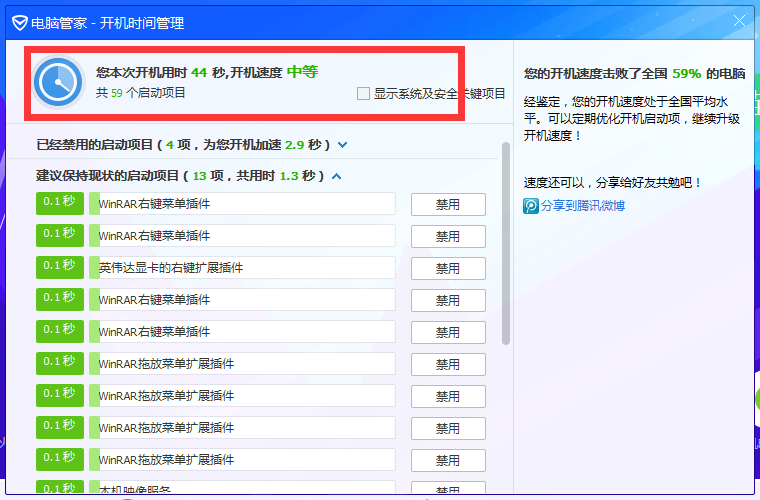
Task: Expand the 已经禁用的启动项目 section chevron
Action: coord(343,145)
